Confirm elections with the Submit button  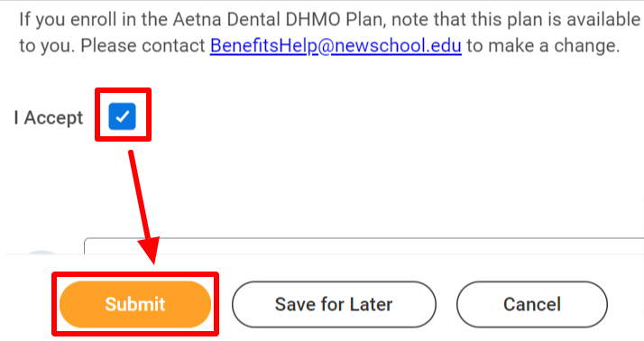click(135, 304)
